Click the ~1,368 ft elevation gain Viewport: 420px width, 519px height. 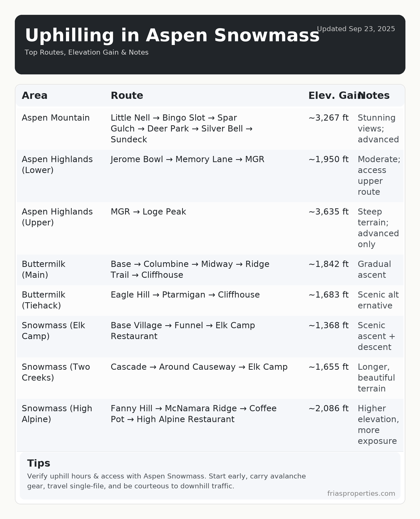click(328, 325)
